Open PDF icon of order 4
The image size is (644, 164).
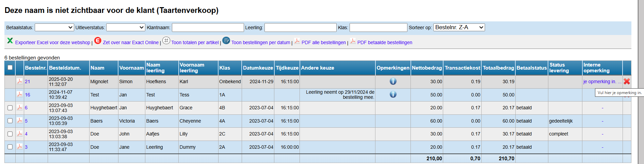(20, 133)
